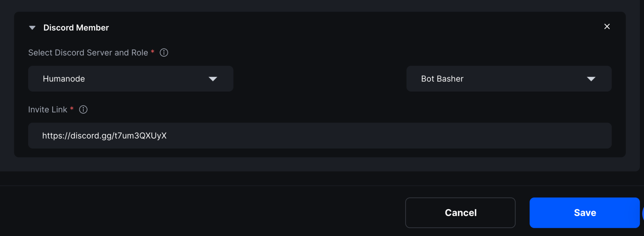Click the Discord Member heading

76,28
